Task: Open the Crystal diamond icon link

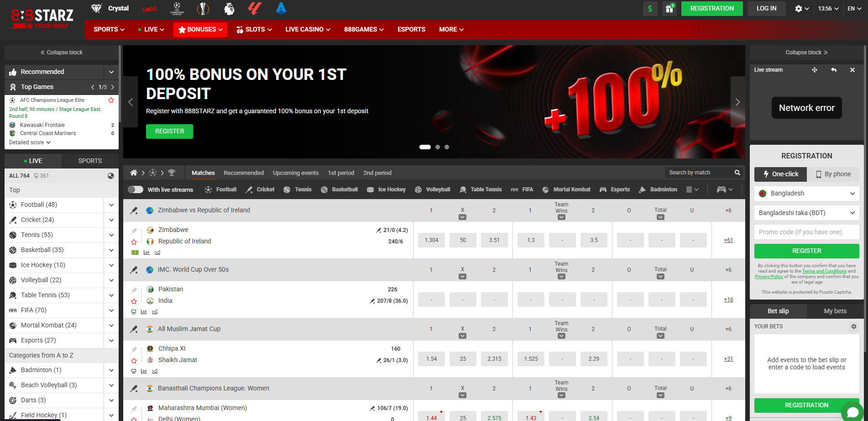Action: pyautogui.click(x=110, y=8)
